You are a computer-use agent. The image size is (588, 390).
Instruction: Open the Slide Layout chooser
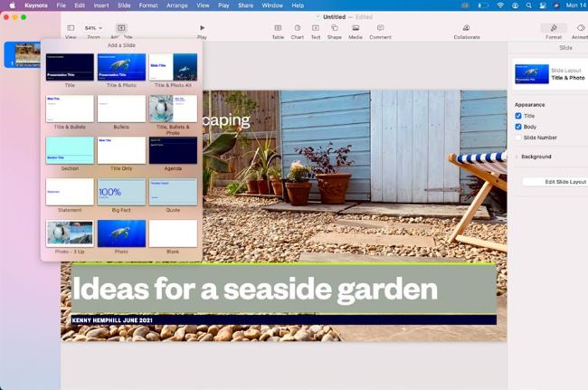550,74
